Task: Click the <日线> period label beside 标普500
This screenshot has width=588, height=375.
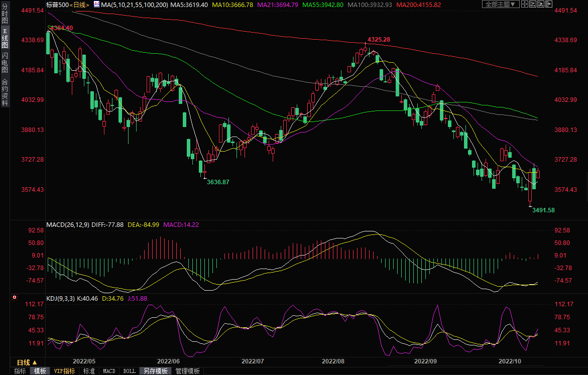Action: [79, 5]
